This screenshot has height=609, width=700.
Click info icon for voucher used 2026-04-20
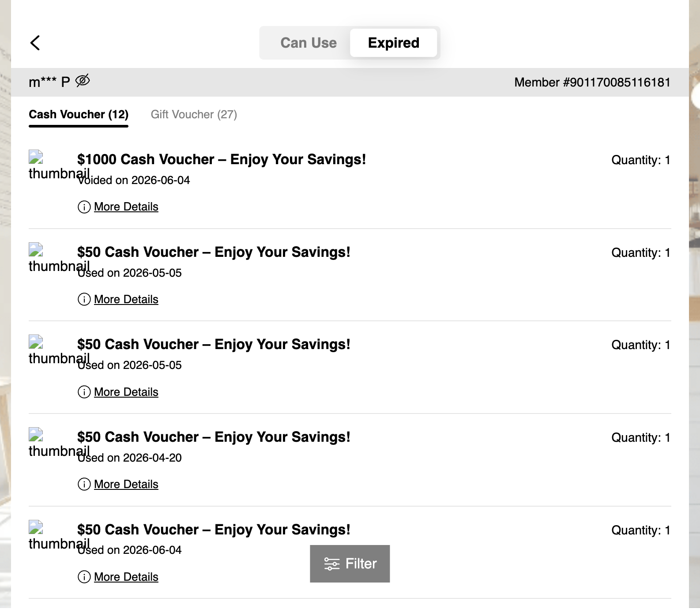coord(84,485)
